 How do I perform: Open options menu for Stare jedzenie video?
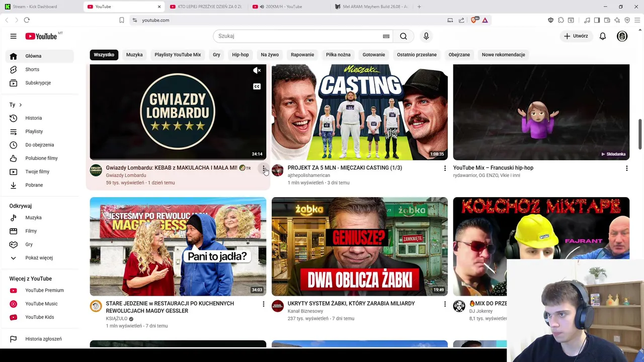[x=263, y=304]
